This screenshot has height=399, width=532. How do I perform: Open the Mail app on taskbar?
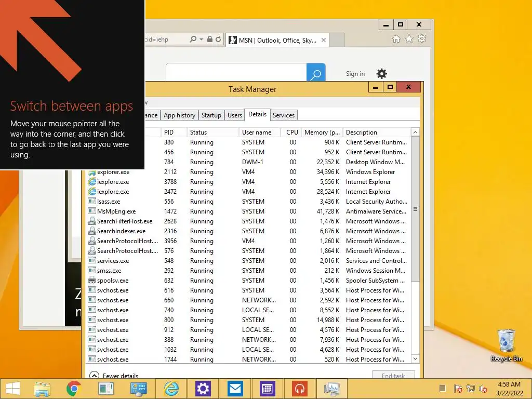point(235,389)
